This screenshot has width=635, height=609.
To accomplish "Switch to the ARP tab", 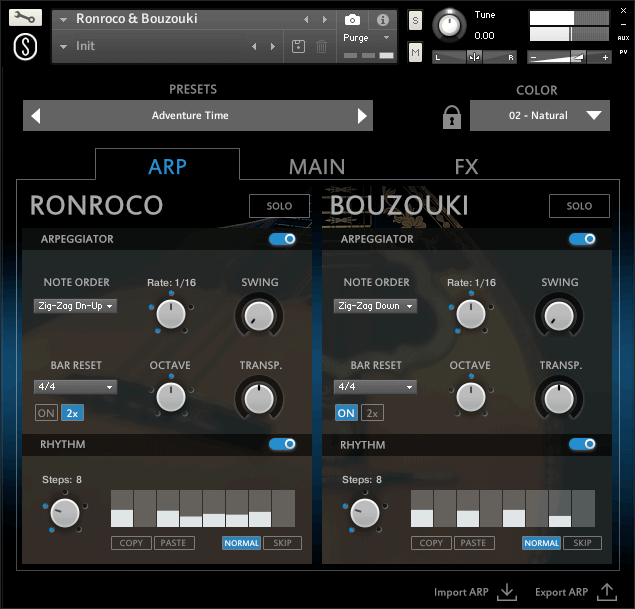I will 167,166.
